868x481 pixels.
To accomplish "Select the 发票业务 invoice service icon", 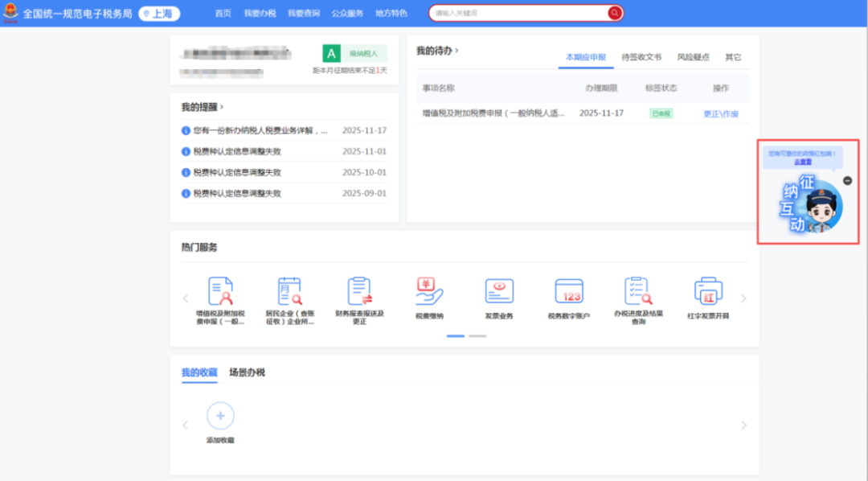I will pos(499,291).
